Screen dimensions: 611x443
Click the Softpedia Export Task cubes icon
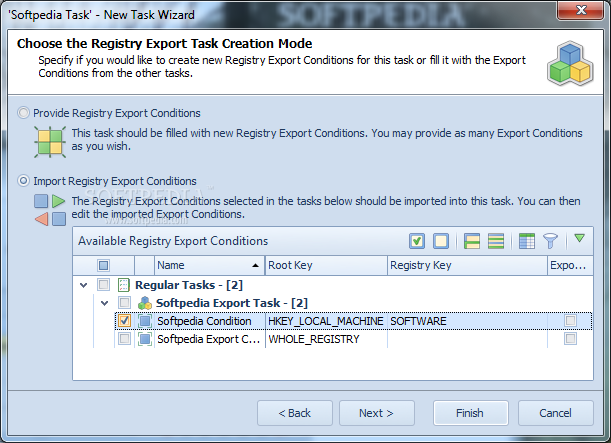(145, 303)
